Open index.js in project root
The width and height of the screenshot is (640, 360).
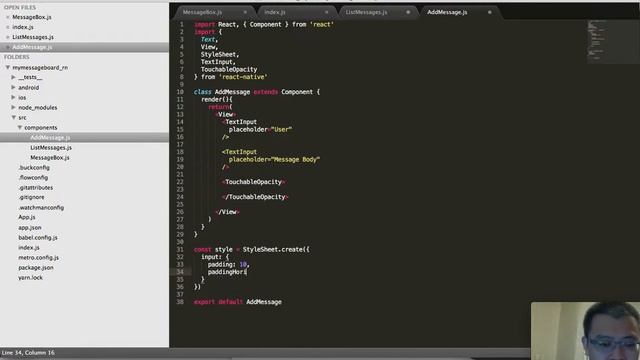click(29, 248)
